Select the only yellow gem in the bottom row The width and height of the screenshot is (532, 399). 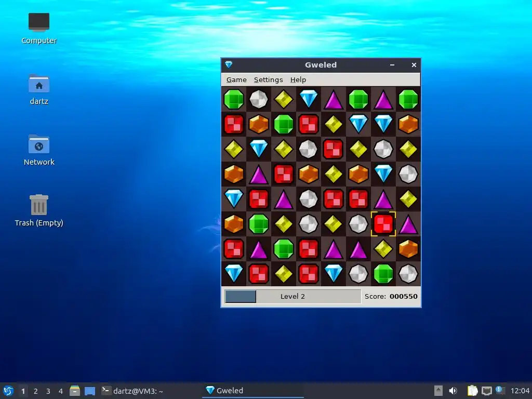(x=284, y=273)
